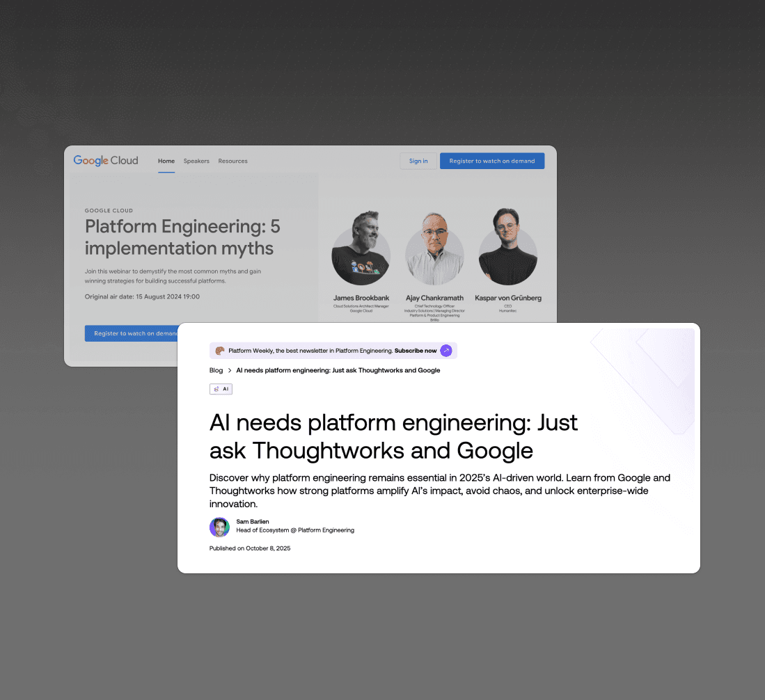This screenshot has width=765, height=700.
Task: Open the Resources tab
Action: [232, 161]
